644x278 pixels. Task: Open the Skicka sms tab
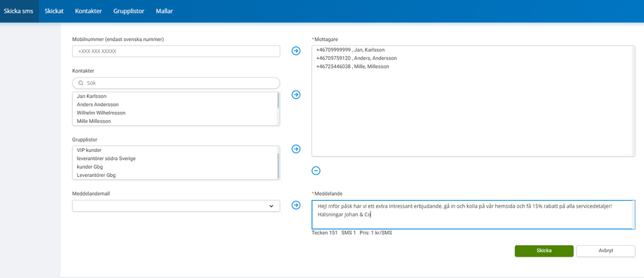point(19,11)
